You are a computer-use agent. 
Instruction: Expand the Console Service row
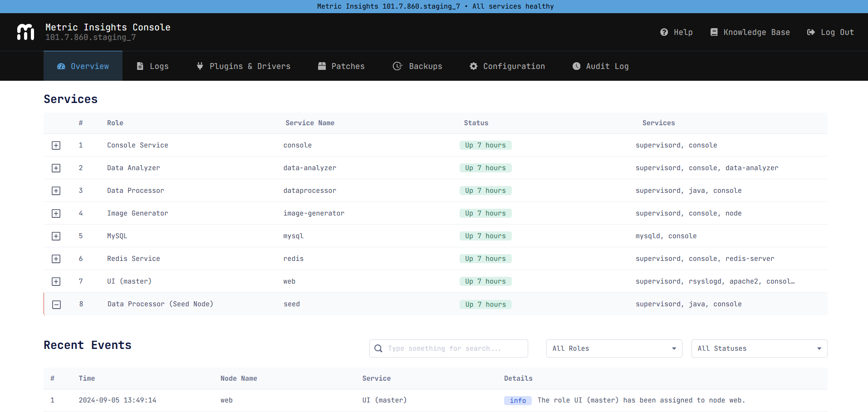click(56, 145)
